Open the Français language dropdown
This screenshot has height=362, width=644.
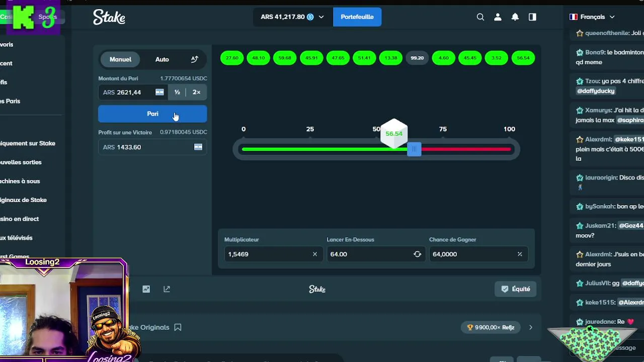(592, 17)
